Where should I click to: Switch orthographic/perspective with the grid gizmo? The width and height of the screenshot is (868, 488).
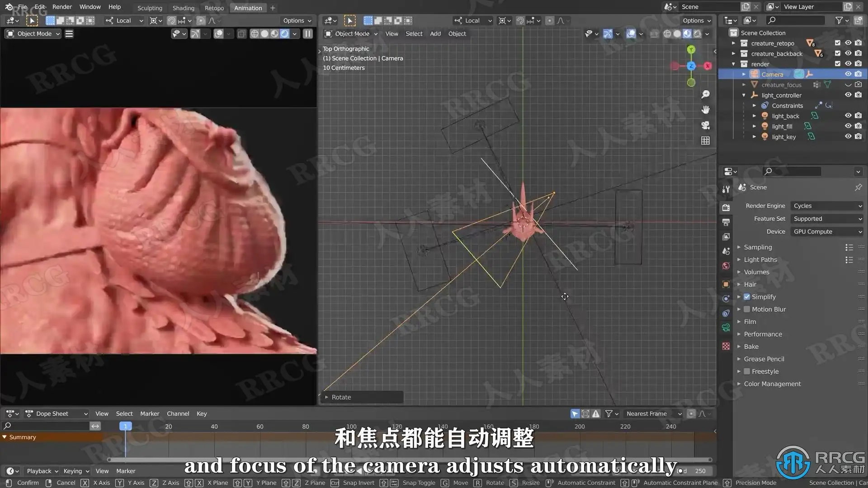pyautogui.click(x=705, y=141)
